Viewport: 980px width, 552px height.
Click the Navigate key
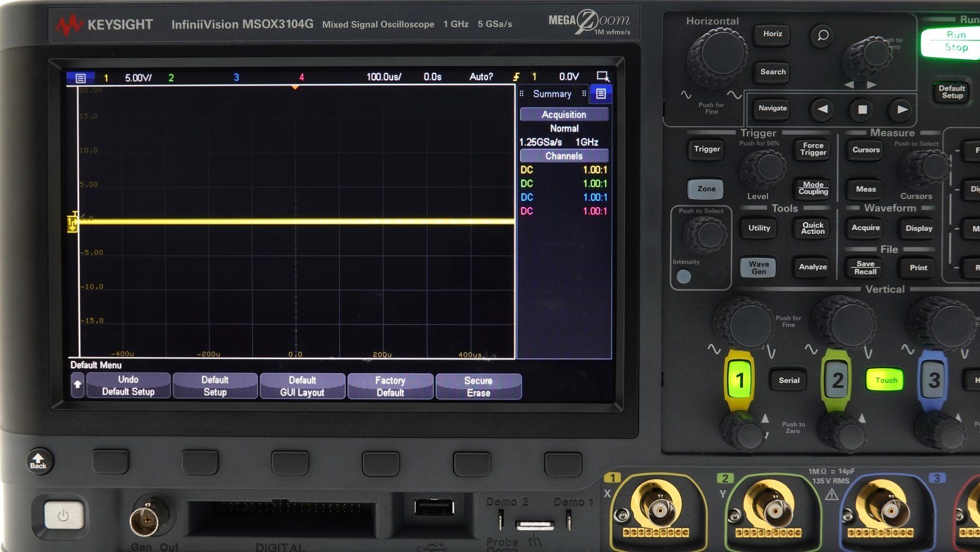pyautogui.click(x=772, y=108)
